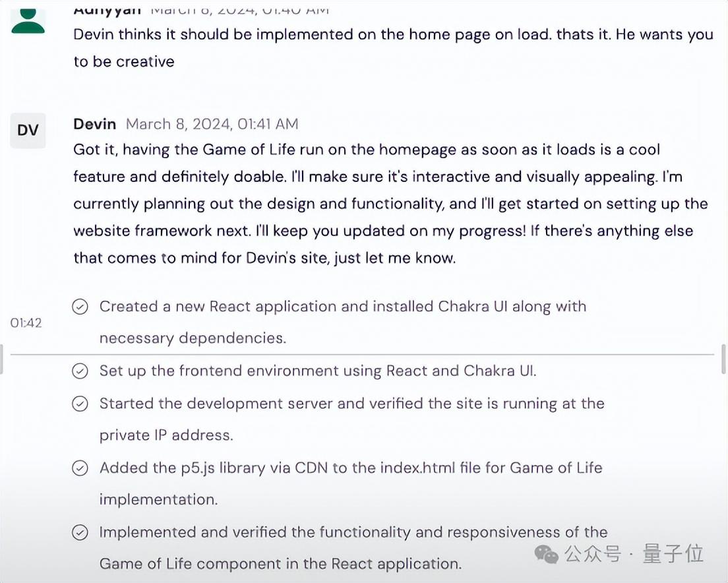
Task: Open the "Added the p5.js library" step
Action: [x=351, y=468]
